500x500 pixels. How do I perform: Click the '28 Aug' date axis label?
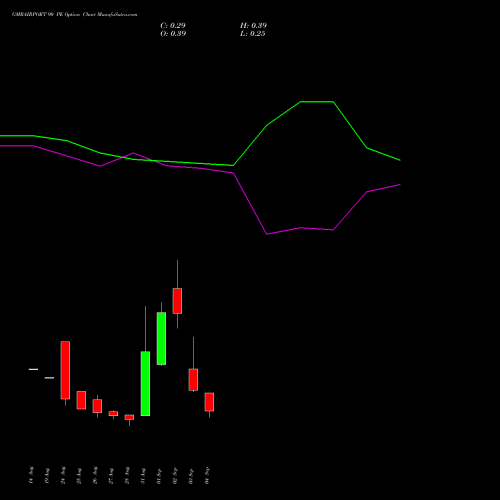(x=127, y=476)
